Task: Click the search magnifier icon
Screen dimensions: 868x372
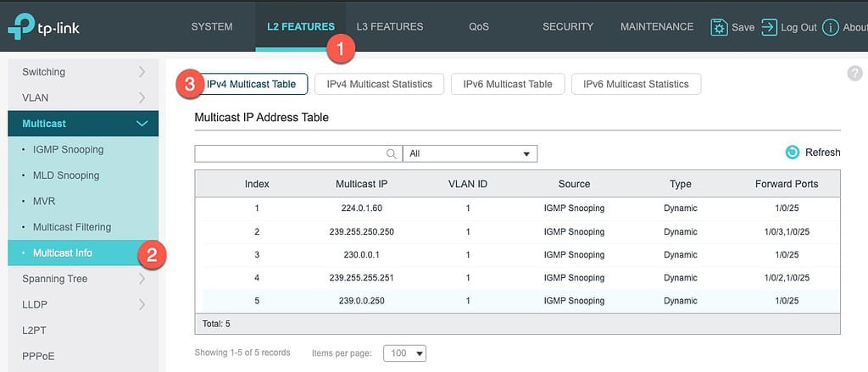Action: pos(392,154)
